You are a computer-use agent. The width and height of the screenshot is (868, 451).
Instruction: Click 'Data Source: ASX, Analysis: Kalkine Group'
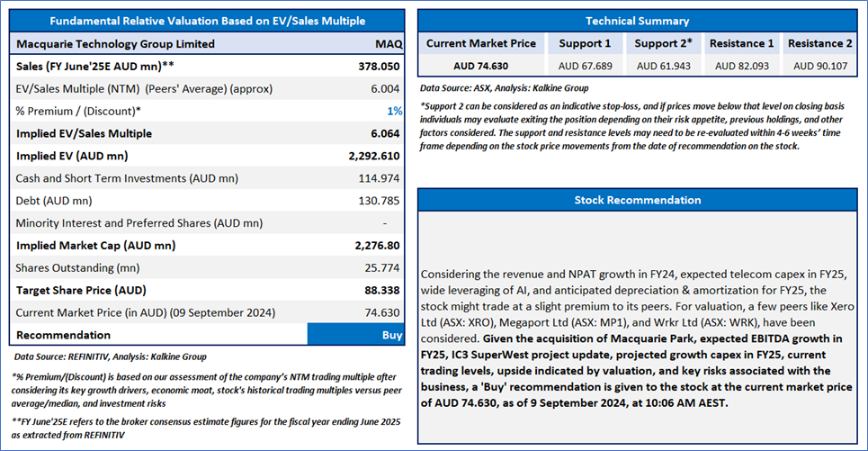[504, 88]
